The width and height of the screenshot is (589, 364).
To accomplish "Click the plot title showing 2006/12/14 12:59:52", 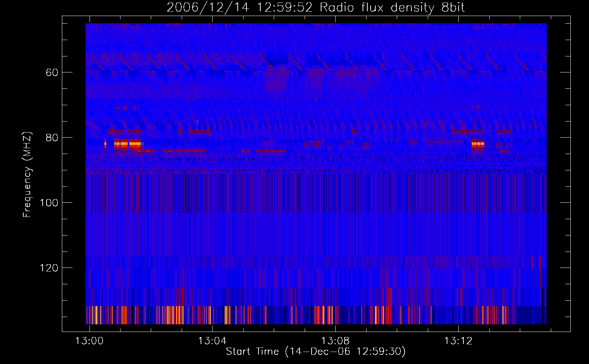I will [316, 7].
